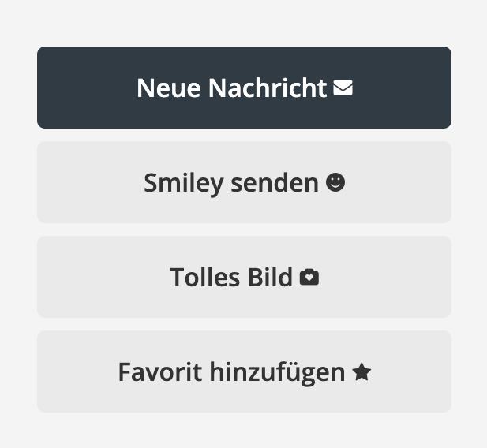Viewport: 487px width, 448px height.
Task: Click the camera heart icon
Action: 309,277
